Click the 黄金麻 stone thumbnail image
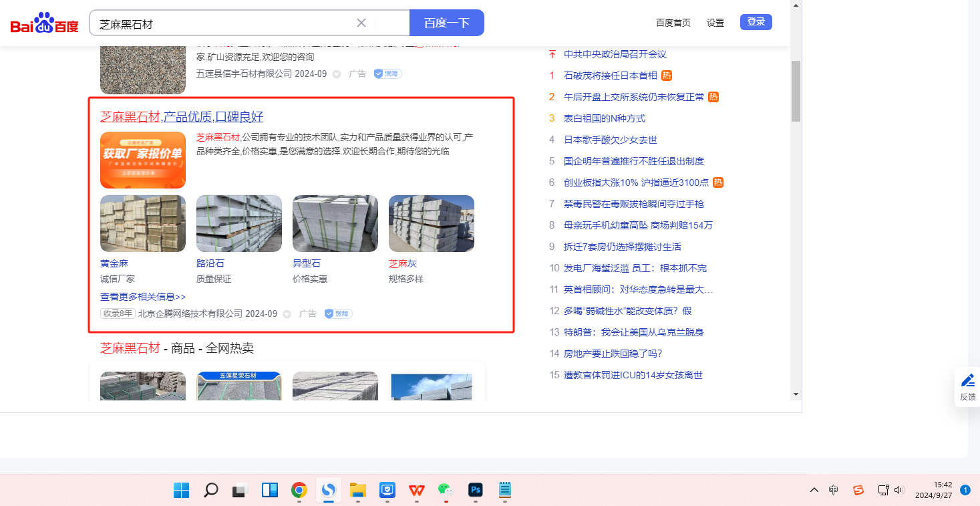 pos(143,223)
